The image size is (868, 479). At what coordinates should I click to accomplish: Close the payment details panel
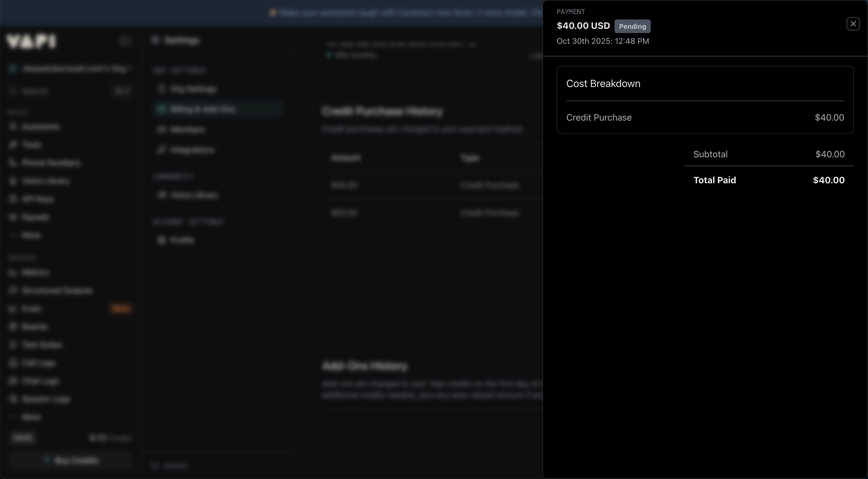[x=853, y=24]
